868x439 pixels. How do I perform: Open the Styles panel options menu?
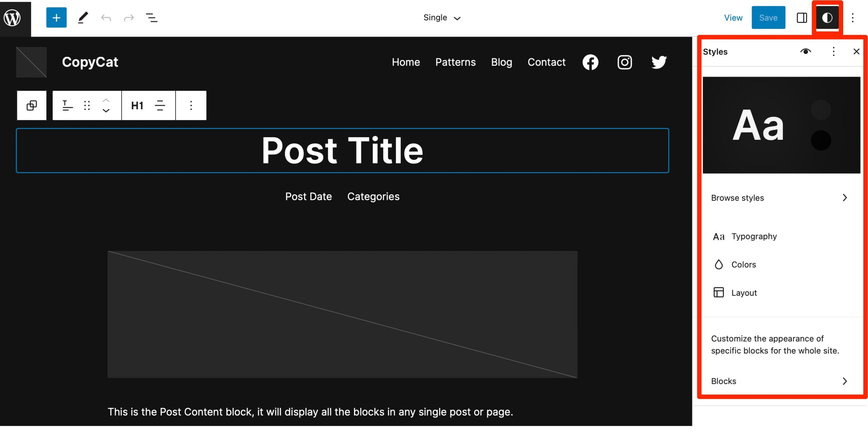point(833,51)
